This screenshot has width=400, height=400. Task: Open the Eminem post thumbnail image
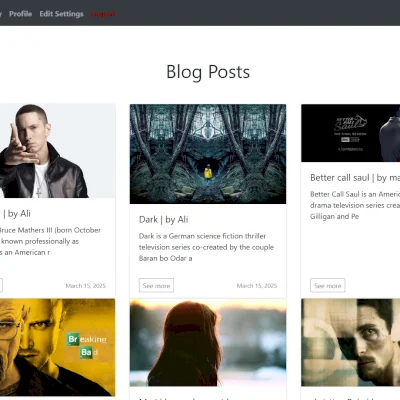[x=57, y=151]
